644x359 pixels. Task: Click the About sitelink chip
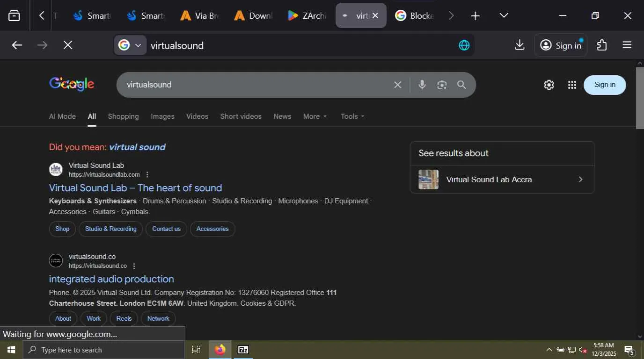pyautogui.click(x=63, y=319)
